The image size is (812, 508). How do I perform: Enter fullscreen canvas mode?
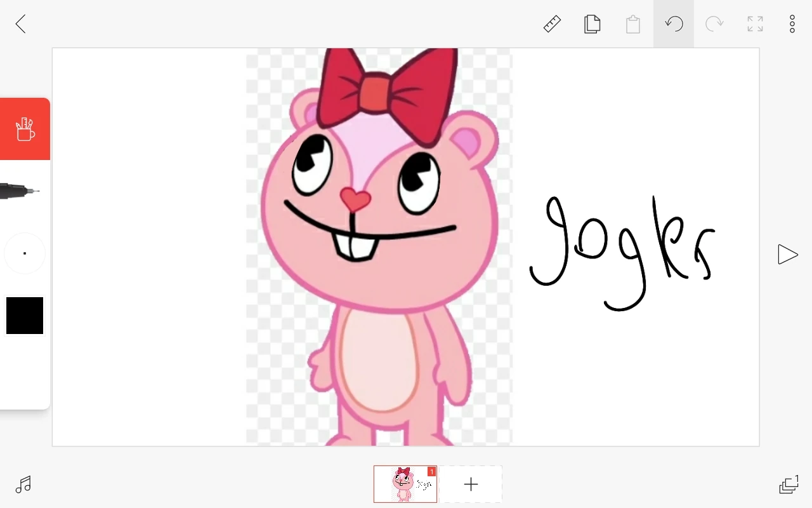click(755, 23)
